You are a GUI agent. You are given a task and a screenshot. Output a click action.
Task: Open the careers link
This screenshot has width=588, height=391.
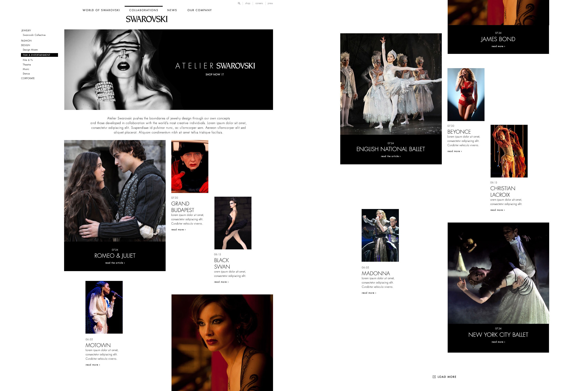point(259,4)
